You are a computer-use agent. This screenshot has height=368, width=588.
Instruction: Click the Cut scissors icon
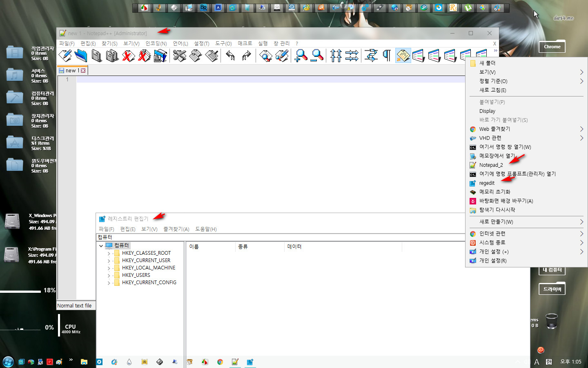tap(180, 56)
